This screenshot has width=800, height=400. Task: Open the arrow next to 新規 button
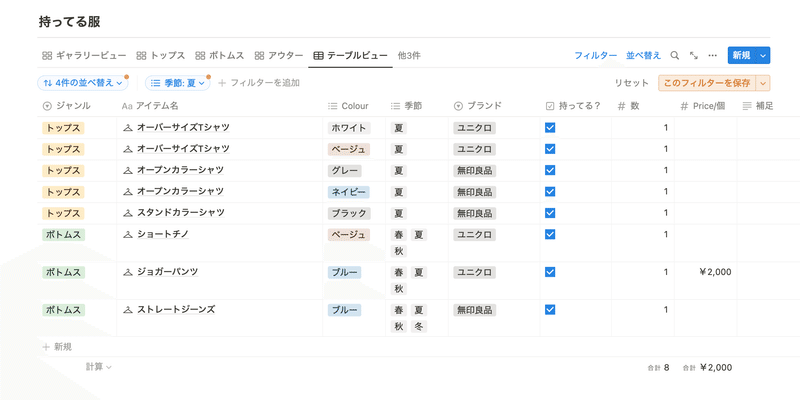pos(763,56)
